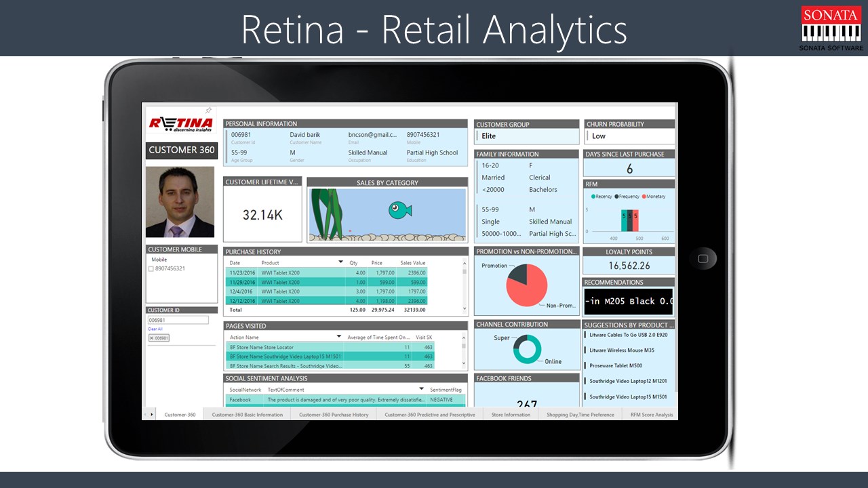Open the Action Name column sort arrow
Screen dimensions: 868x488
(x=339, y=337)
